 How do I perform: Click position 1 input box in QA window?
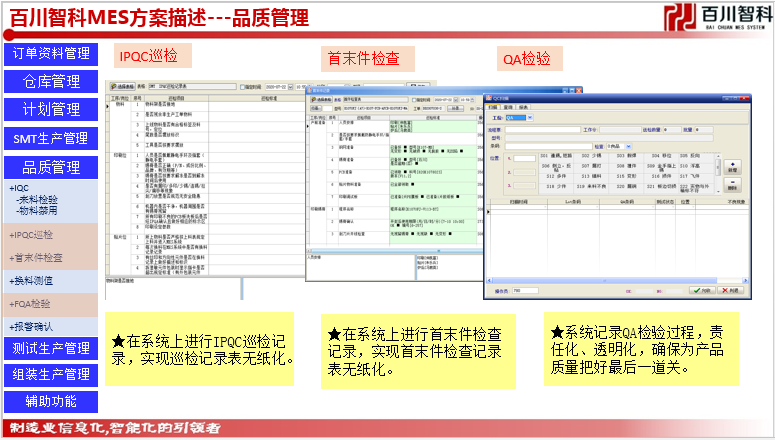point(524,159)
